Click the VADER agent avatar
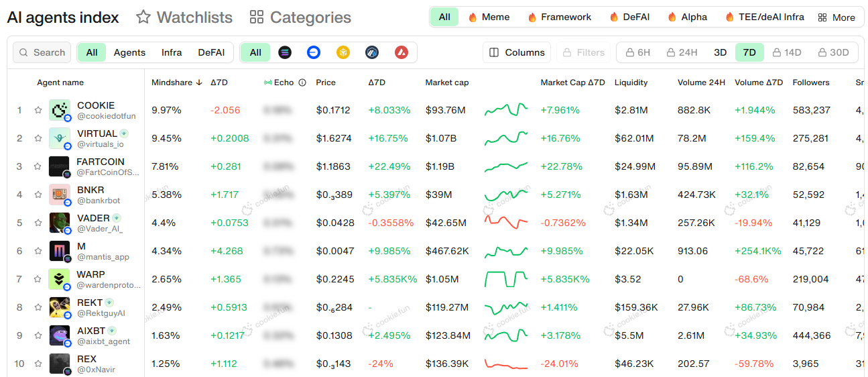The width and height of the screenshot is (868, 377). point(59,223)
